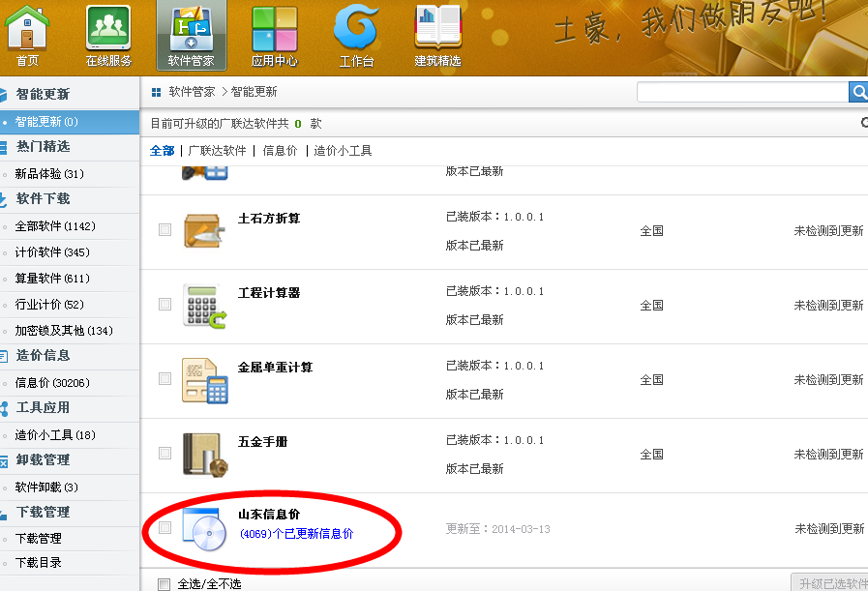Viewport: 868px width, 591px height.
Task: Click the 五金手册 title
Action: pos(263,442)
